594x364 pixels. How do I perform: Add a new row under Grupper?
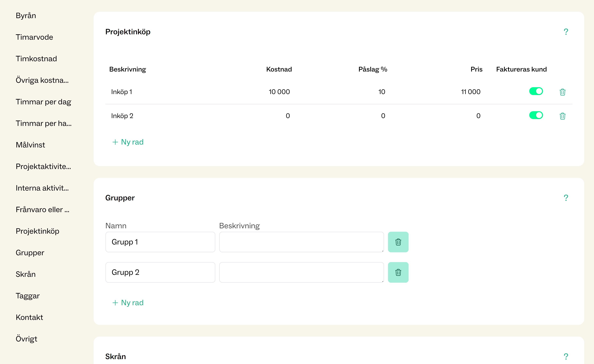point(128,303)
